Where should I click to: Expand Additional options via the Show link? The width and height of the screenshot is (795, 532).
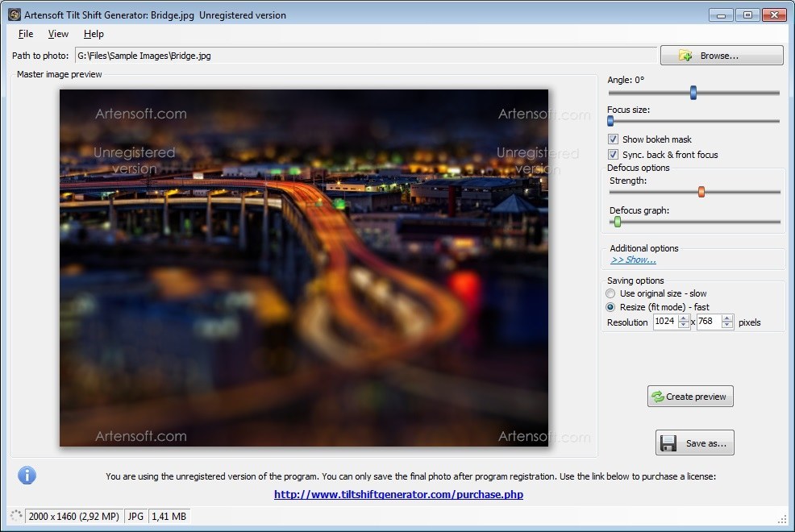click(633, 260)
